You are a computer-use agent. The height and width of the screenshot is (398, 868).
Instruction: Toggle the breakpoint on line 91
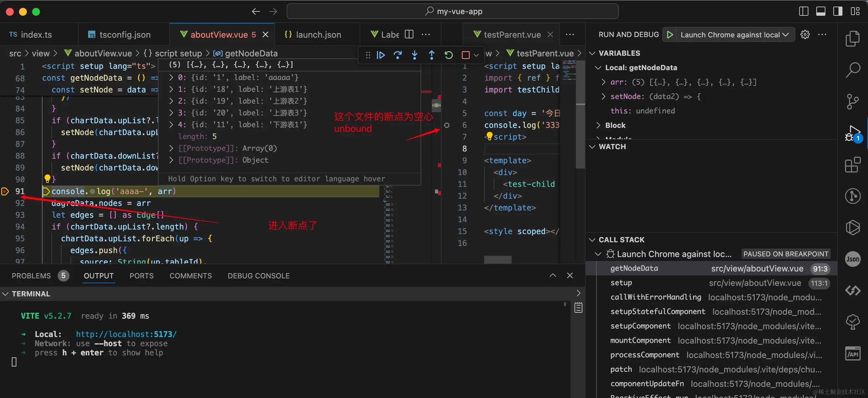5,191
